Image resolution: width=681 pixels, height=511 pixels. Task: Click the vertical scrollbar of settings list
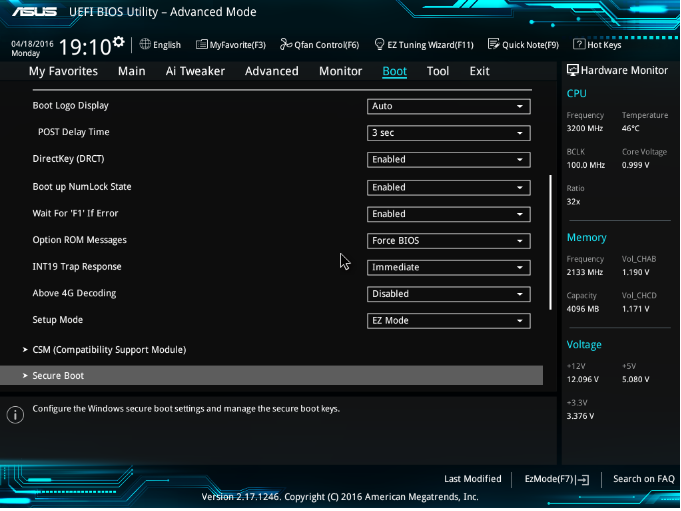coord(550,242)
